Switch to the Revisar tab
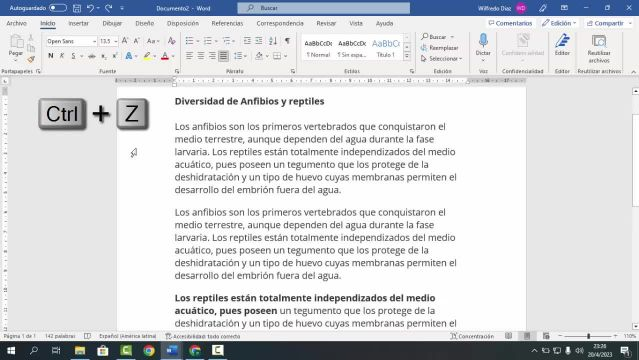639x360 pixels. 326,23
